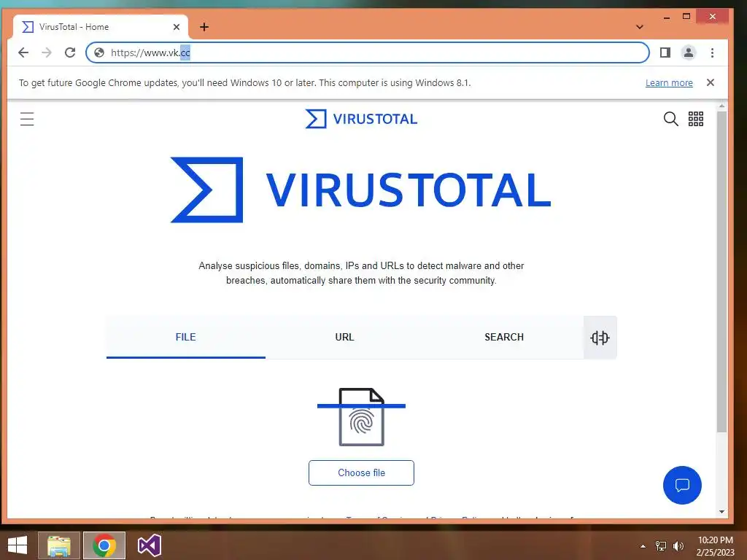
Task: Reload the page with refresh icon
Action: click(70, 52)
